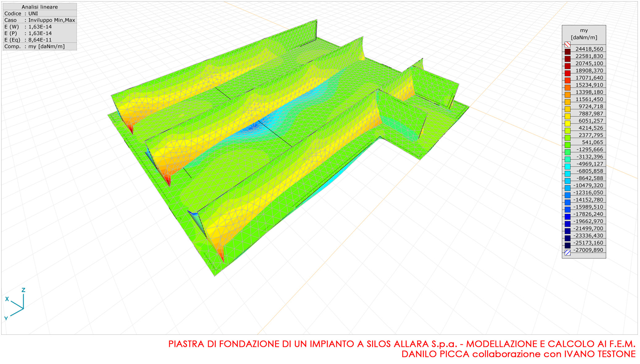Image resolution: width=640 pixels, height=364 pixels.
Task: Click legend value -10479,320
Action: pyautogui.click(x=588, y=185)
